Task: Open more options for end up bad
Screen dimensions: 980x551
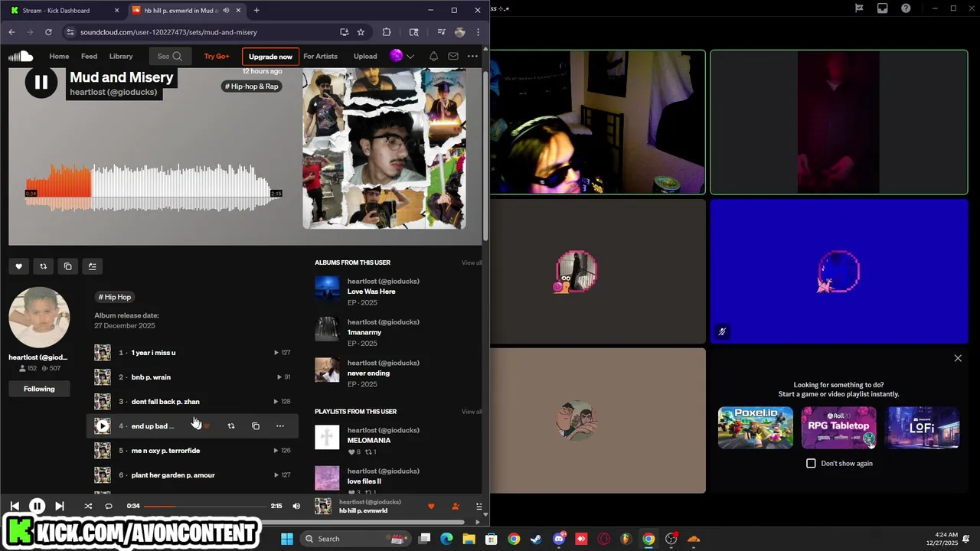Action: tap(280, 426)
